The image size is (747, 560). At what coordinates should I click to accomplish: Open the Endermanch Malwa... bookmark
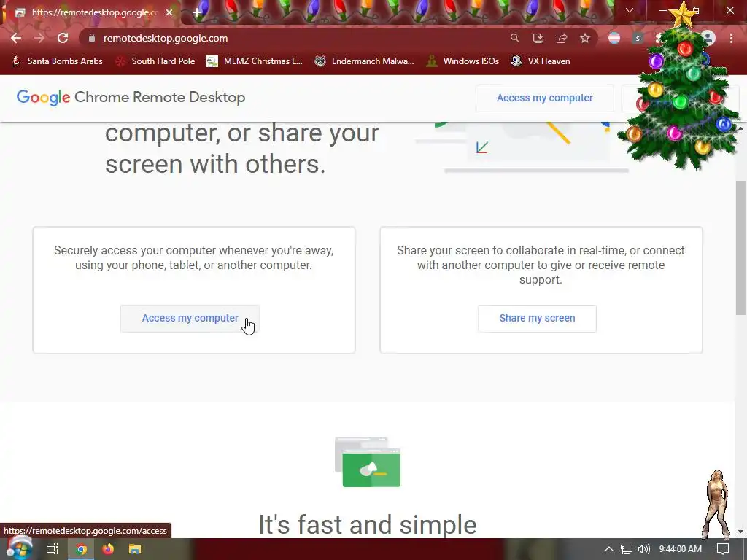pyautogui.click(x=365, y=61)
